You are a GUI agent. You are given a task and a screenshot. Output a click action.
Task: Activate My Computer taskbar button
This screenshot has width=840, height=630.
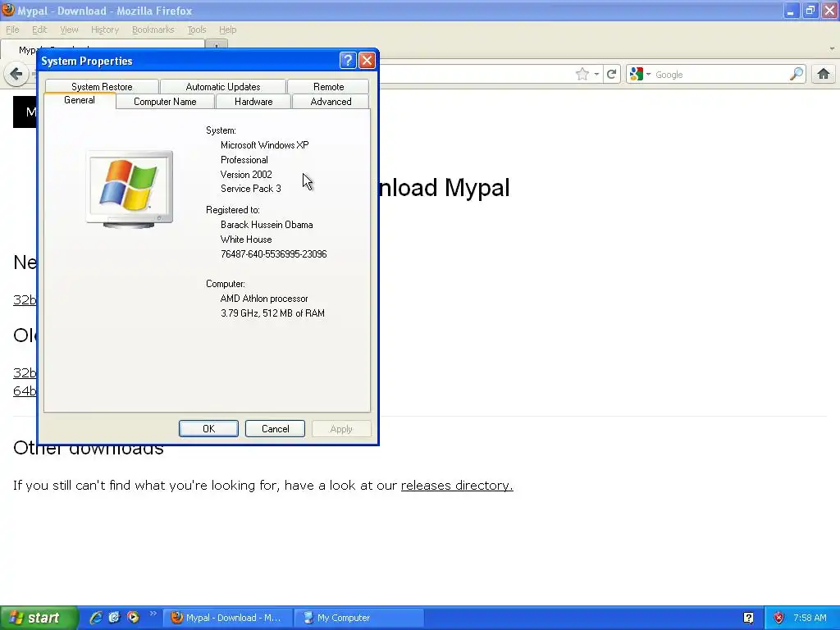(359, 618)
